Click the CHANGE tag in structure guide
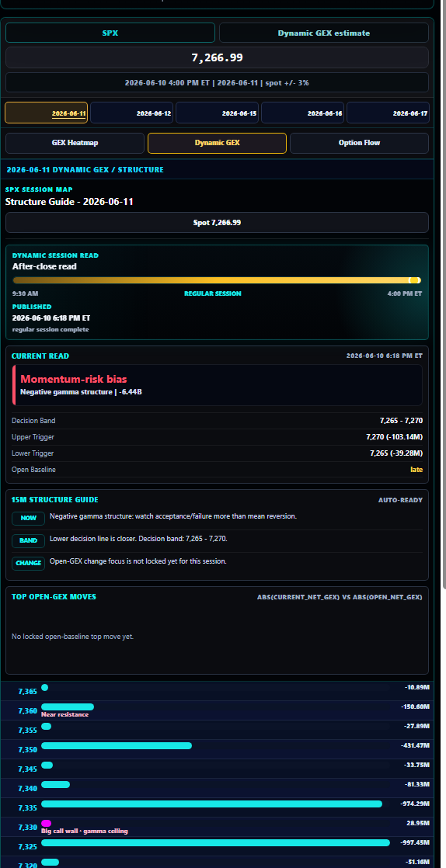 28,563
